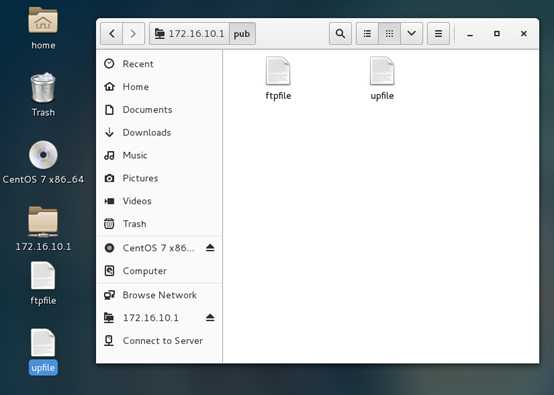
Task: Open search with the magnifier icon
Action: coord(340,34)
